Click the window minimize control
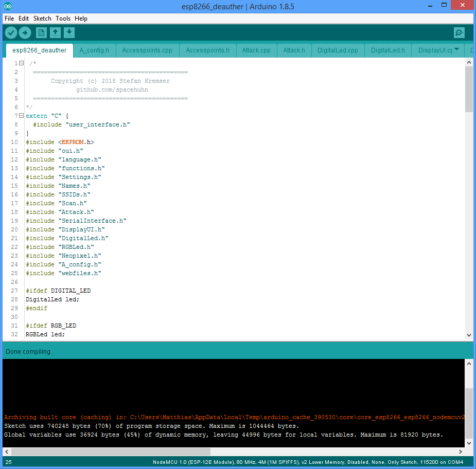Screen dimensions: 476x469 click(430, 5)
